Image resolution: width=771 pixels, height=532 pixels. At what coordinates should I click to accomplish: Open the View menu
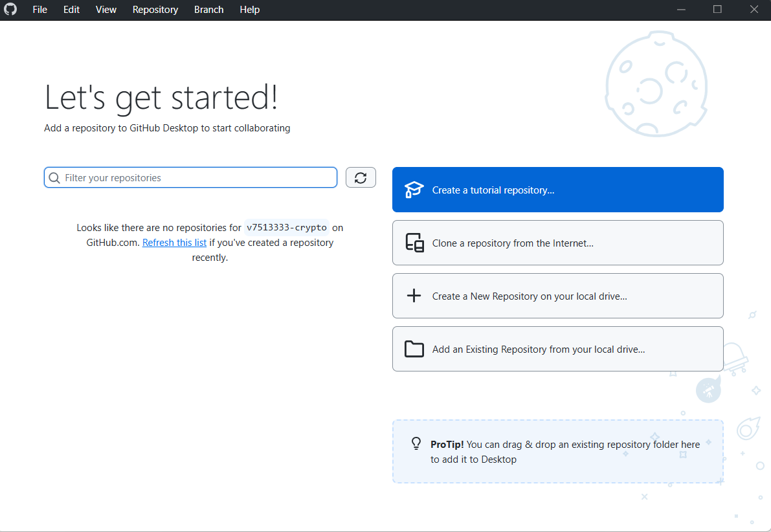(x=106, y=9)
